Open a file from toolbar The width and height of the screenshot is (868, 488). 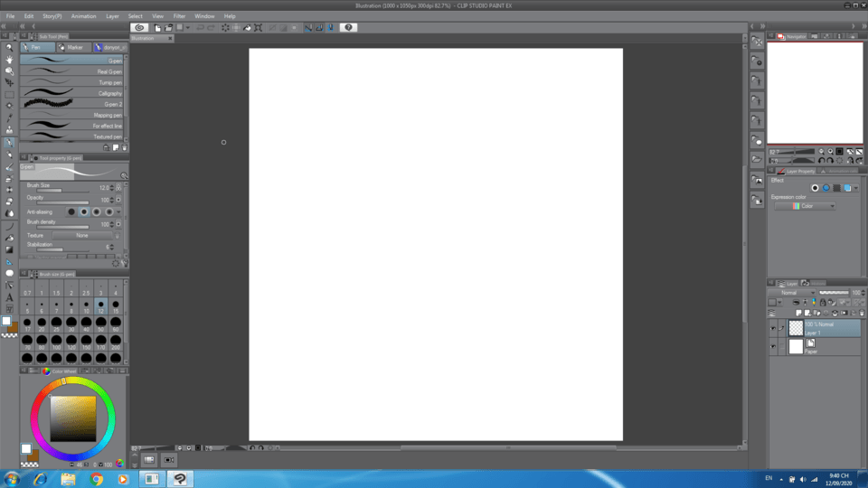coord(168,28)
